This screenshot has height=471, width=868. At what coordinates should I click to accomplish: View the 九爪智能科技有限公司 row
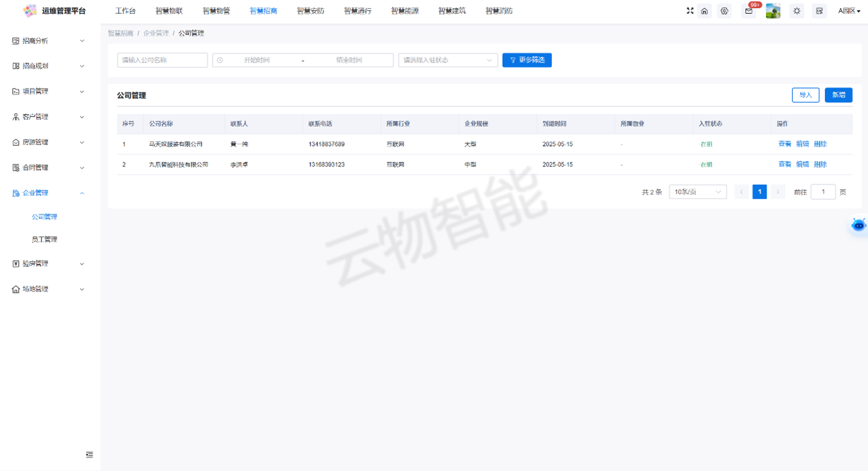point(785,165)
